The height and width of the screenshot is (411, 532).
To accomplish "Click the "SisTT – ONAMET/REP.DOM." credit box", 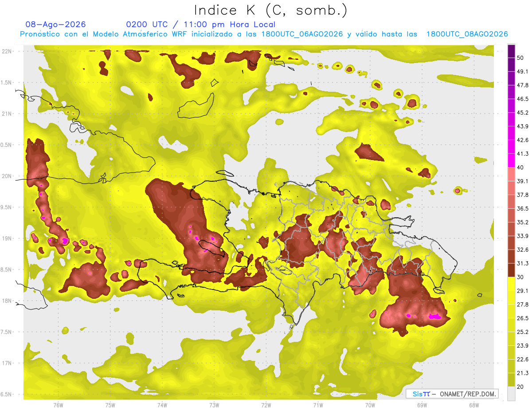I will [x=452, y=394].
